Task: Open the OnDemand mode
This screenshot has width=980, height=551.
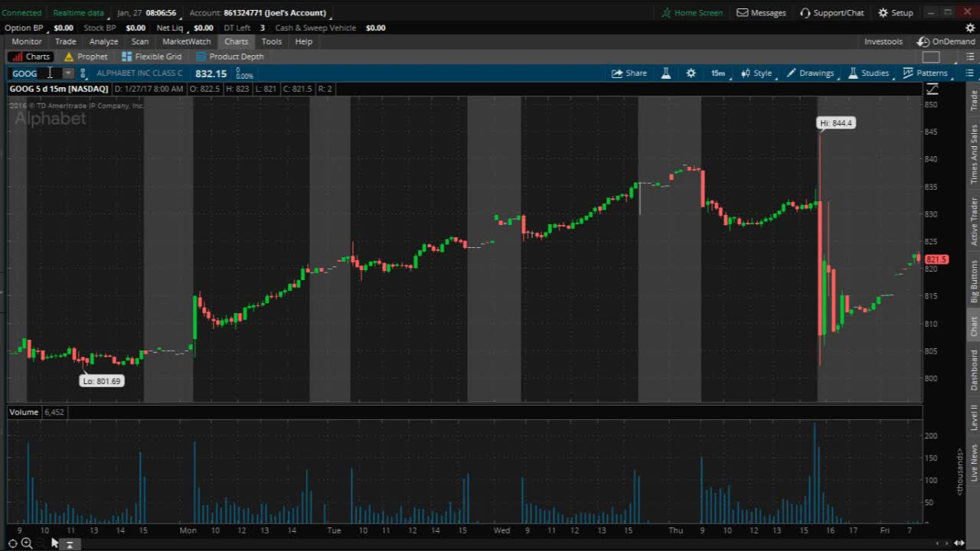Action: point(946,41)
